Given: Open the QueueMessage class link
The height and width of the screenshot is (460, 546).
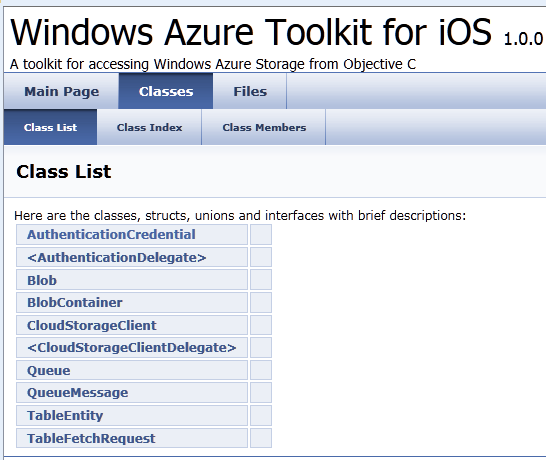Looking at the screenshot, I should pyautogui.click(x=77, y=392).
